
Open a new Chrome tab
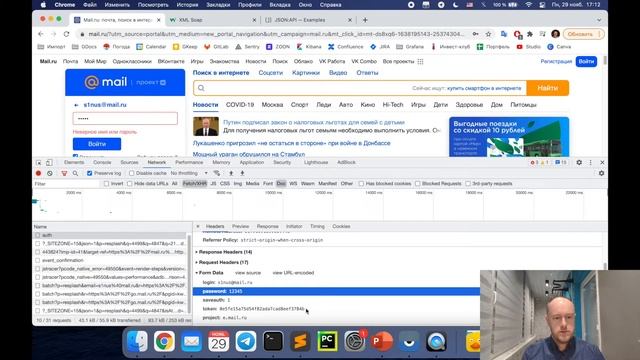365,20
